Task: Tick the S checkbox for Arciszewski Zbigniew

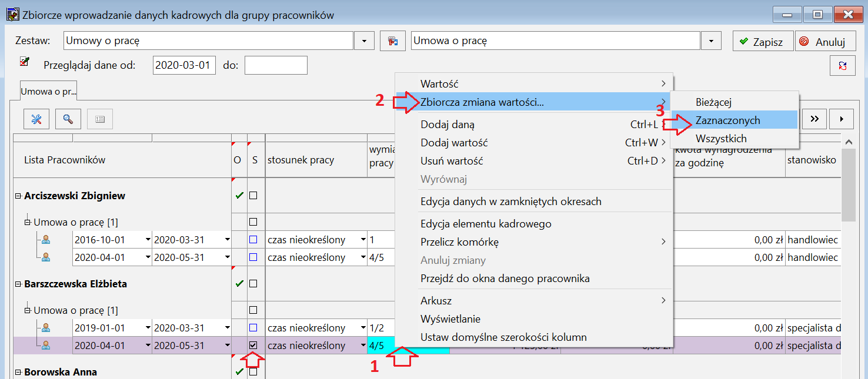Action: (253, 196)
